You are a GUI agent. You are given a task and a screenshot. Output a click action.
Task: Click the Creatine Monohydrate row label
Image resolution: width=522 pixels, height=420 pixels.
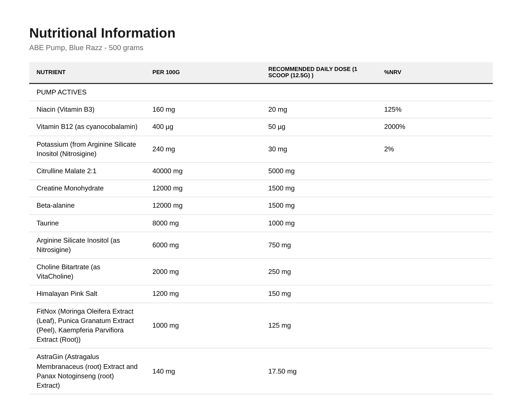70,188
